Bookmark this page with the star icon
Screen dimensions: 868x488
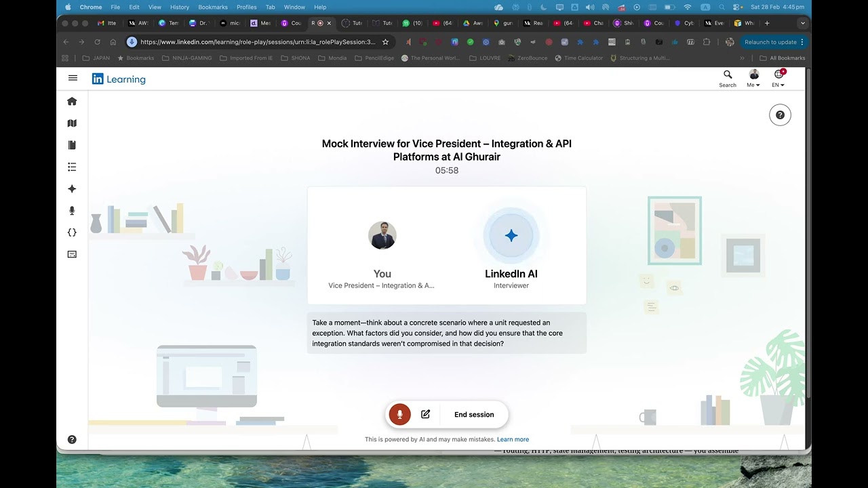pyautogui.click(x=385, y=42)
